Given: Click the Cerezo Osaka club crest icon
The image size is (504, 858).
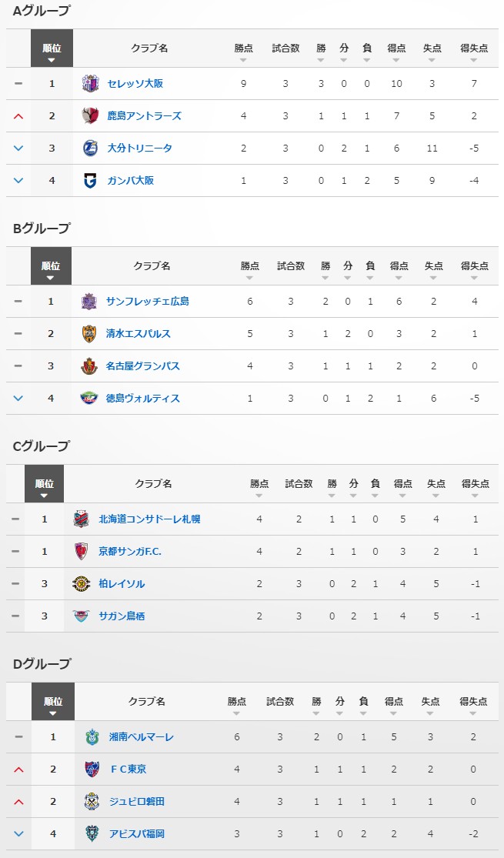Looking at the screenshot, I should pyautogui.click(x=91, y=83).
